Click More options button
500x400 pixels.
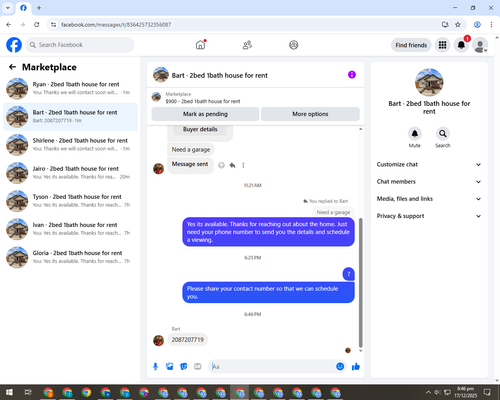tap(310, 114)
